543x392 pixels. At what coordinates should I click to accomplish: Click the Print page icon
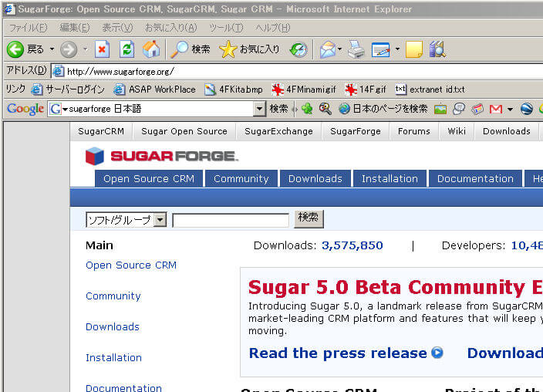pyautogui.click(x=355, y=49)
